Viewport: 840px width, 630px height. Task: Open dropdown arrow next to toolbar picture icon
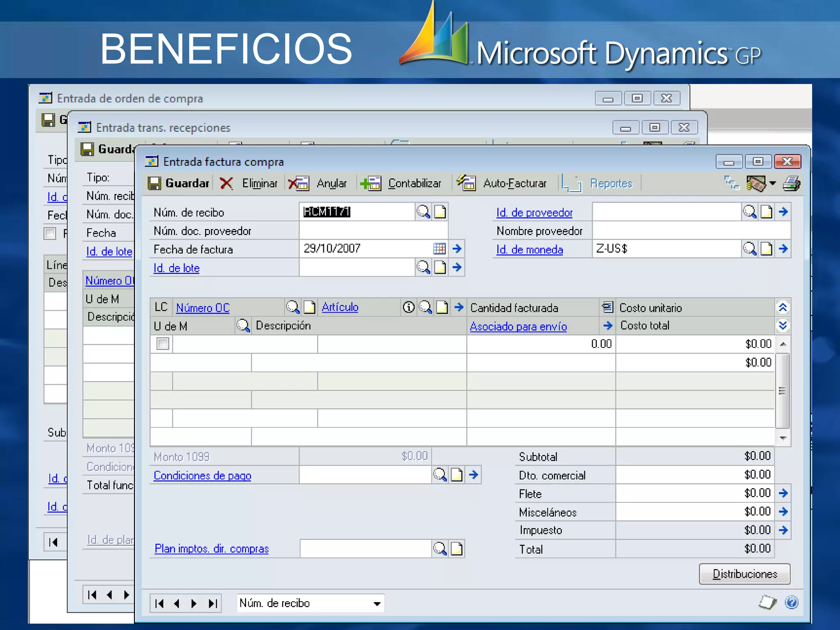coord(773,183)
